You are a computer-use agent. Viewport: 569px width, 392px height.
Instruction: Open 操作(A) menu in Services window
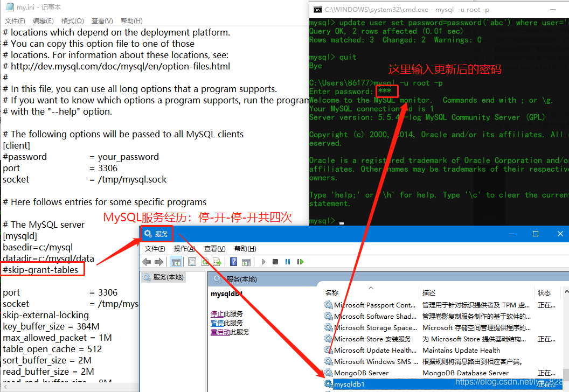[x=184, y=249]
